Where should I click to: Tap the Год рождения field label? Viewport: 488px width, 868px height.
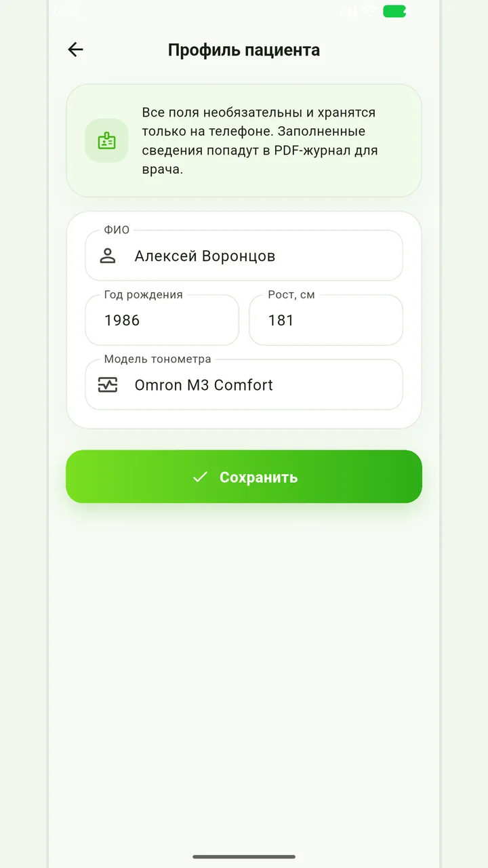[144, 295]
